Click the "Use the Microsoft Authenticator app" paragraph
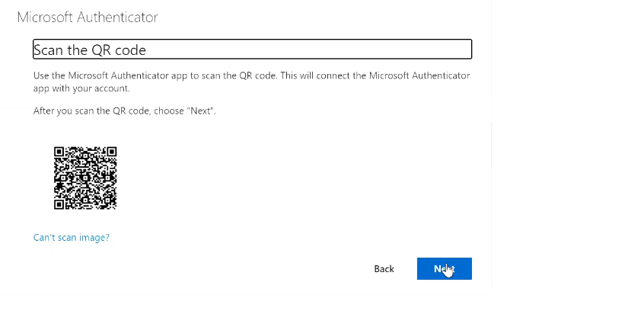Image resolution: width=644 pixels, height=311 pixels. (251, 82)
